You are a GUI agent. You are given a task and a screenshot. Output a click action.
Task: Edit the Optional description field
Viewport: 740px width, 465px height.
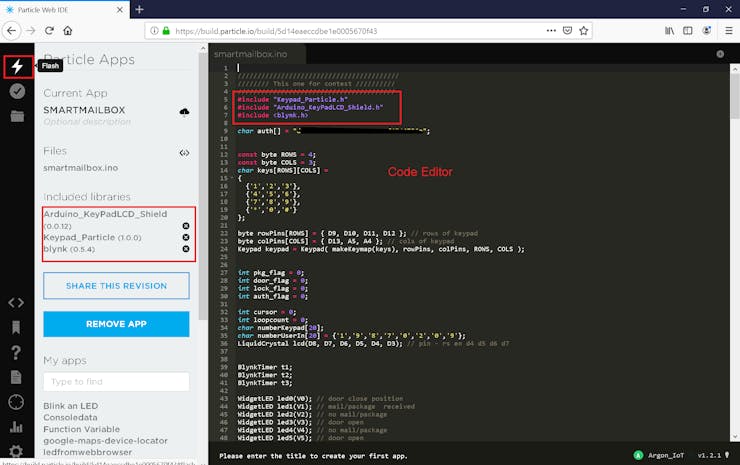click(x=87, y=122)
